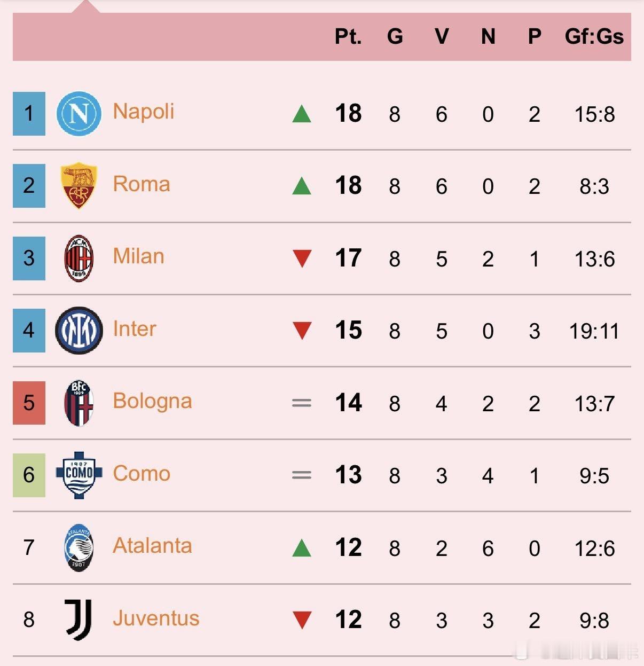Click the AC Milan club crest

point(78,258)
